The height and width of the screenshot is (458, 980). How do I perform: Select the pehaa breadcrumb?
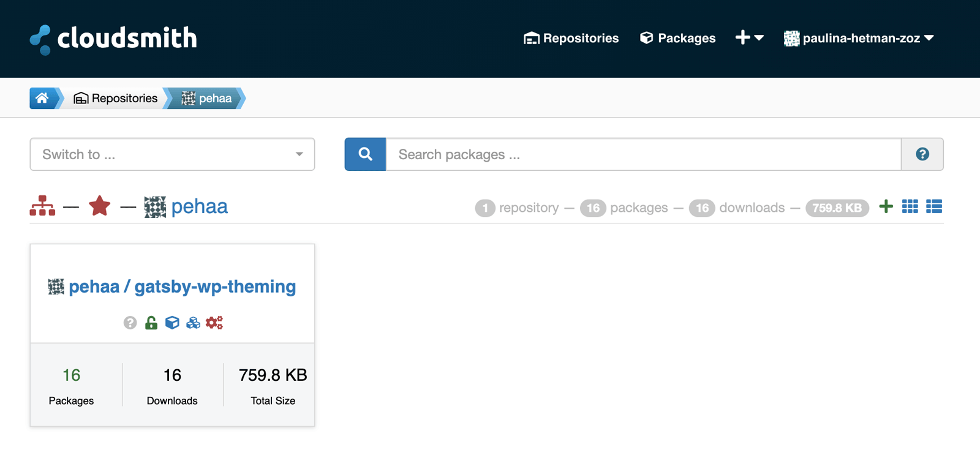pyautogui.click(x=207, y=98)
